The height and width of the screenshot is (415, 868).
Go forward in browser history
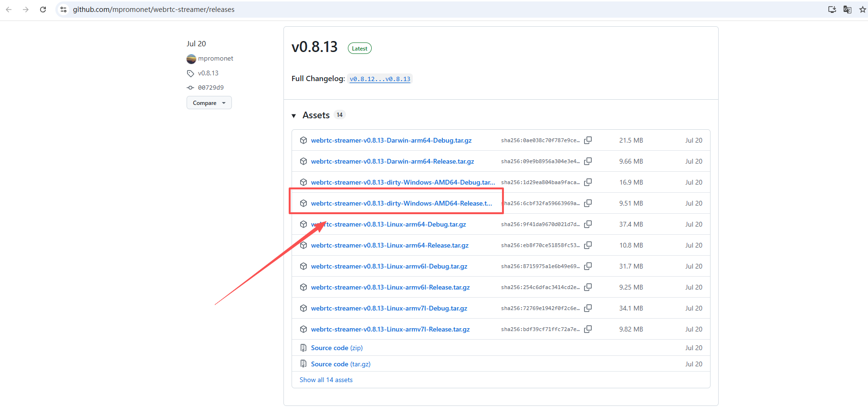coord(26,10)
